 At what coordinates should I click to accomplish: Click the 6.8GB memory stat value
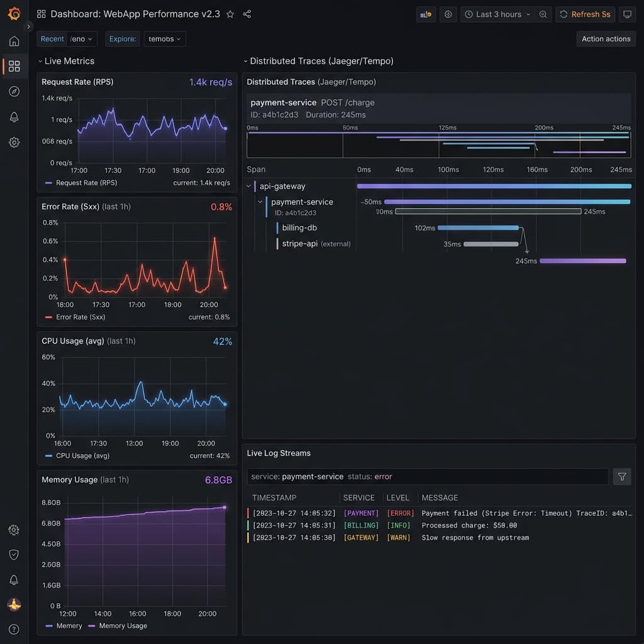click(x=218, y=480)
